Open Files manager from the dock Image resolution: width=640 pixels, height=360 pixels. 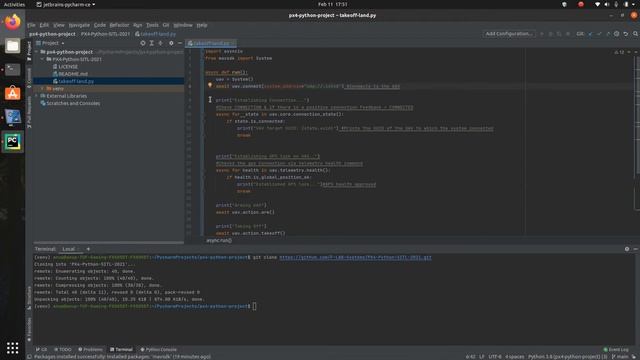(13, 46)
